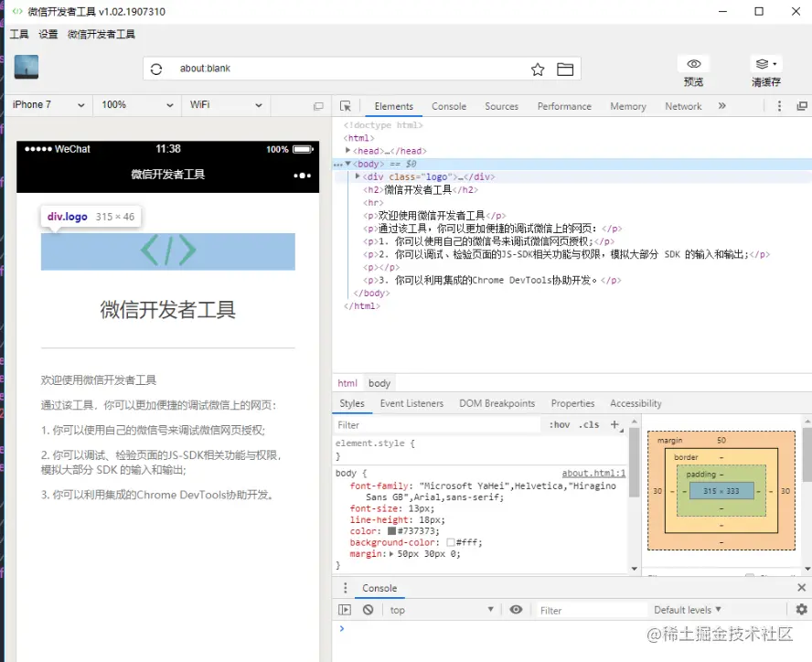Open console settings gear

pos(802,609)
